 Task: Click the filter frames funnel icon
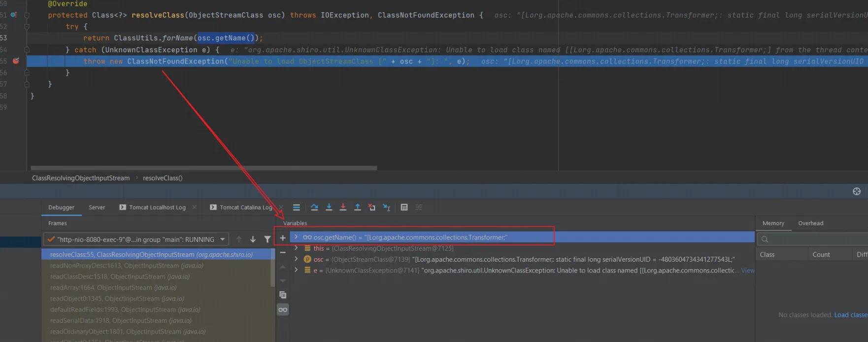pyautogui.click(x=267, y=239)
